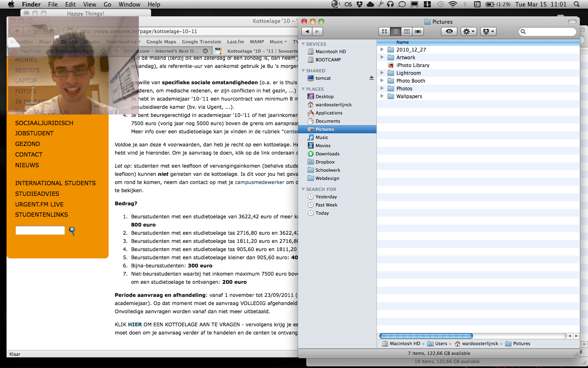Open the Window menu

click(x=129, y=4)
